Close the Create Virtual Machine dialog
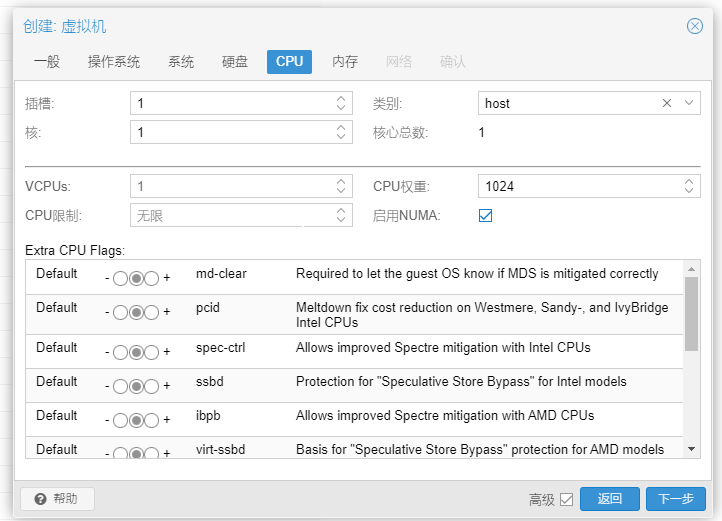 (694, 26)
